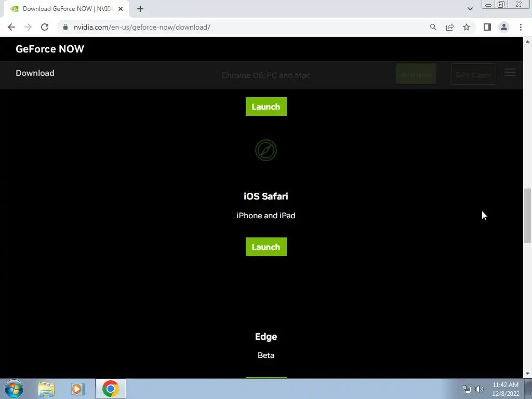Click the browser forward arrow
This screenshot has height=399, width=532.
coord(28,27)
